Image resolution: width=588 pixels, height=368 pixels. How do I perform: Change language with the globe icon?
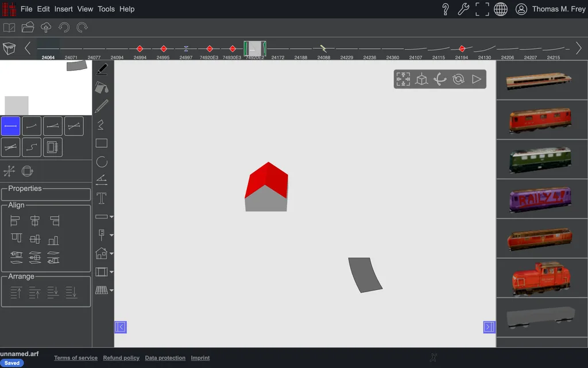(x=500, y=9)
